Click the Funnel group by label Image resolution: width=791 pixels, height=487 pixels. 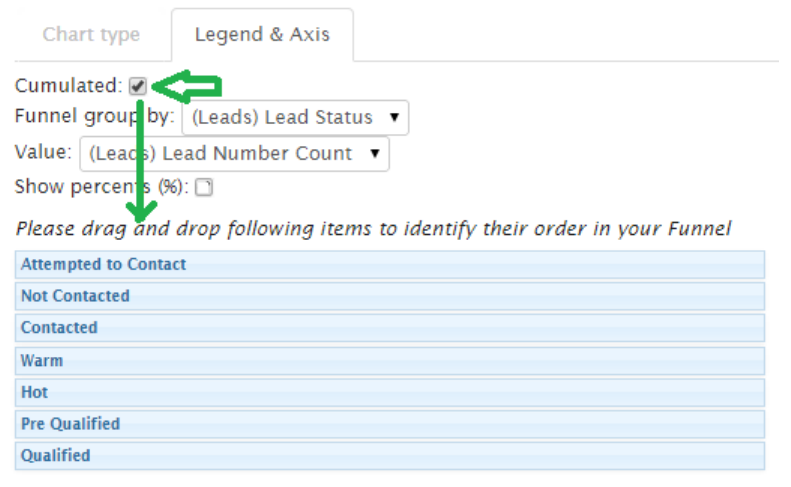coord(94,116)
